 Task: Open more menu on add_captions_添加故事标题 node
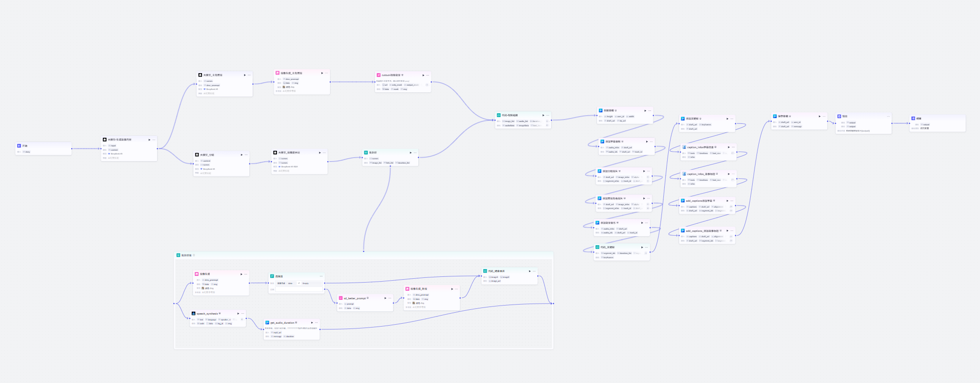[x=732, y=230]
